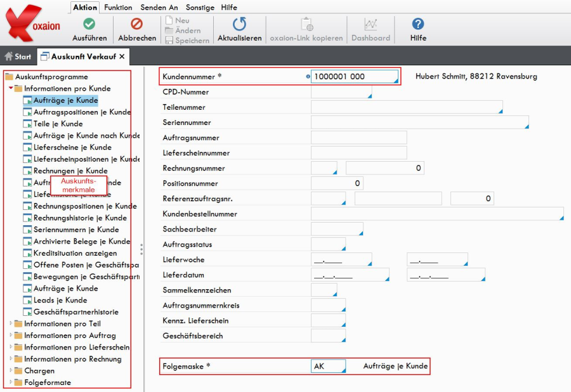Open the Seriennummer lookup arrow
Screen dimensions: 571x392
pyautogui.click(x=527, y=127)
